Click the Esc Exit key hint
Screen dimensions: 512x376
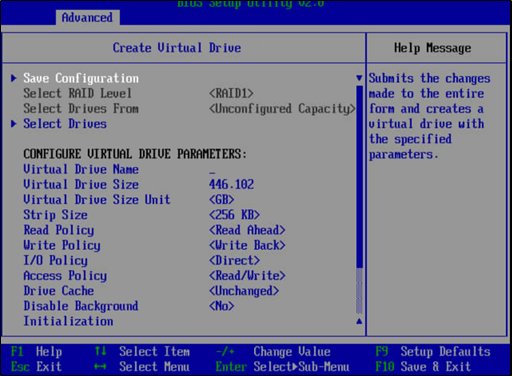coord(36,367)
